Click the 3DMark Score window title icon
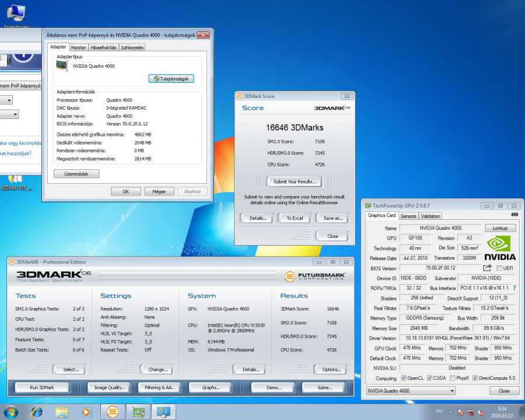The width and height of the screenshot is (525, 420). pyautogui.click(x=239, y=96)
